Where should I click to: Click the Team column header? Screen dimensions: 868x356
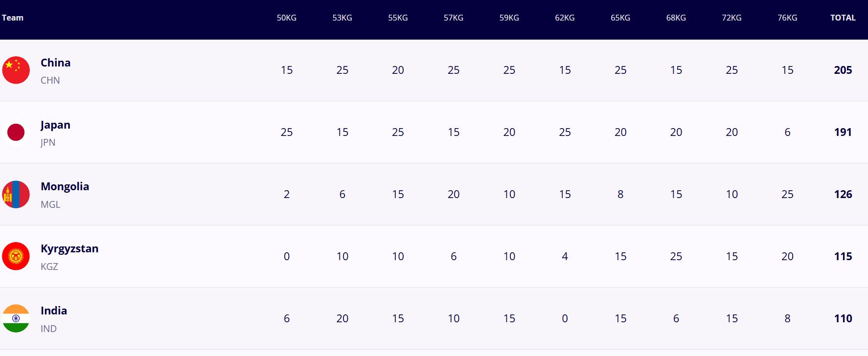tap(13, 18)
